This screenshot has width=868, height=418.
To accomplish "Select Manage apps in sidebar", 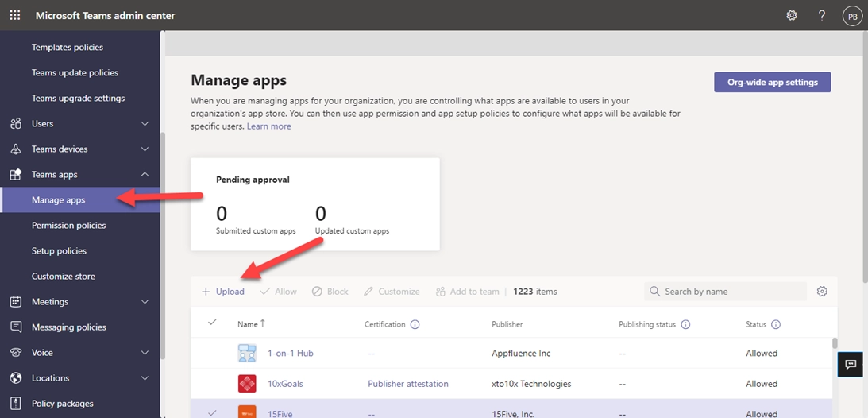I will tap(80, 200).
